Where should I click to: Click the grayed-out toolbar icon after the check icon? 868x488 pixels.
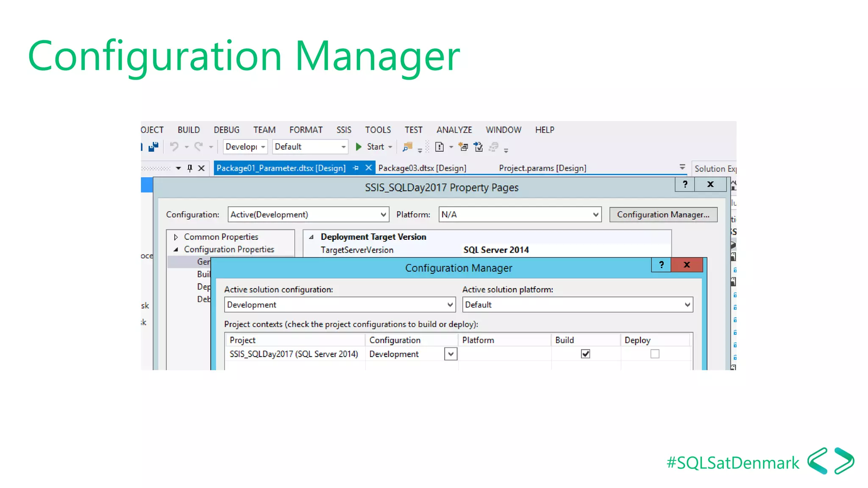(x=493, y=147)
